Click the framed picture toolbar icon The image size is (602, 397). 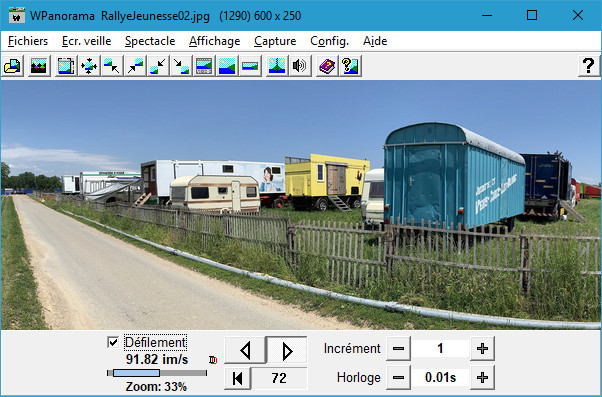click(x=66, y=66)
